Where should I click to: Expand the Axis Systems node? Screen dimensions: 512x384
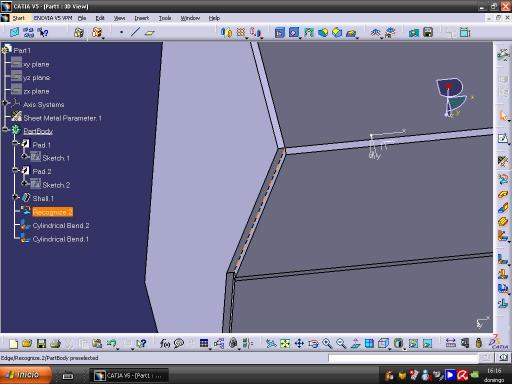5,103
